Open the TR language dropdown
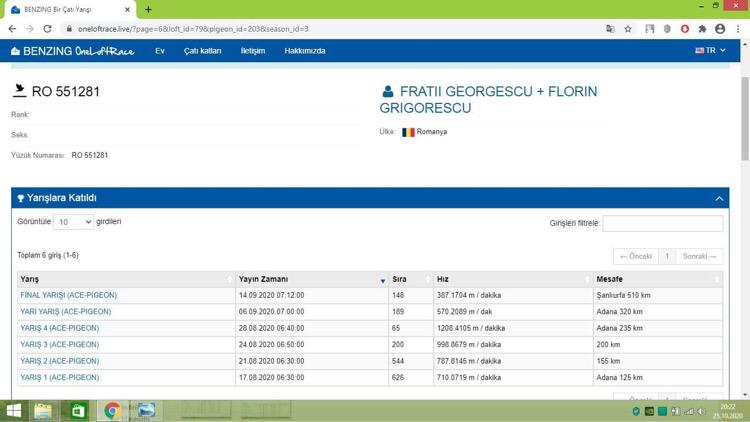This screenshot has width=750, height=422. 710,50
